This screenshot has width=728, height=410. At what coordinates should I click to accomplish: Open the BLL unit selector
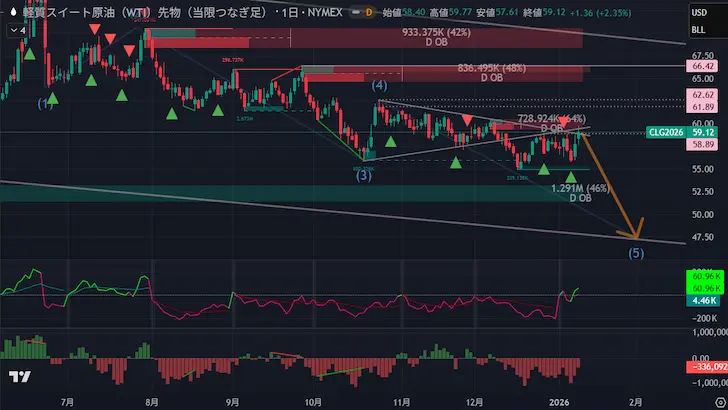pos(700,30)
